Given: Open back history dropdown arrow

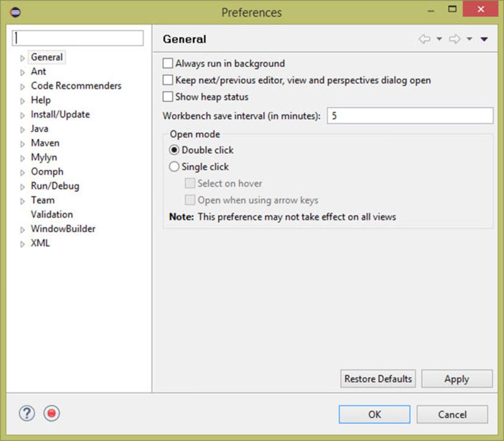Looking at the screenshot, I should [439, 39].
